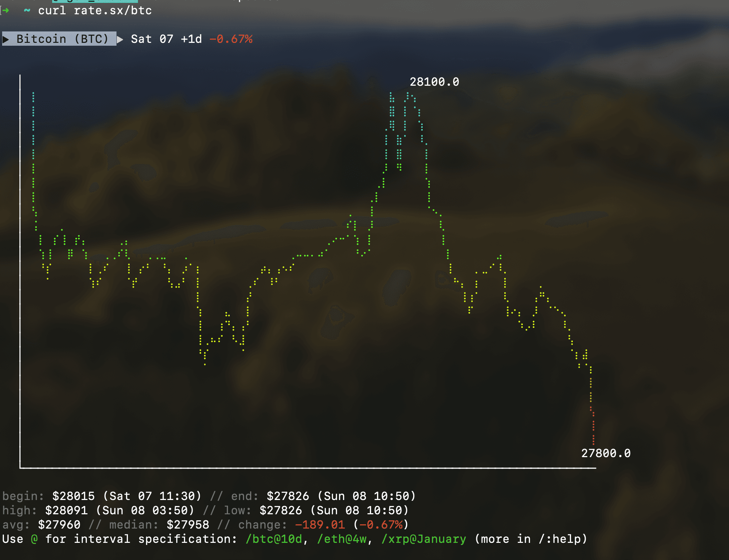
Task: Click the '/xrp@January' example path
Action: [x=424, y=539]
